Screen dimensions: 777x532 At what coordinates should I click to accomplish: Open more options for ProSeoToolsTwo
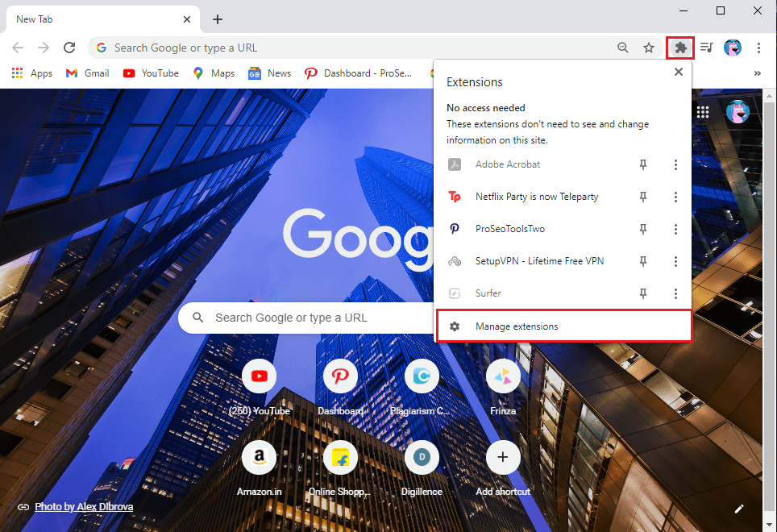[675, 229]
